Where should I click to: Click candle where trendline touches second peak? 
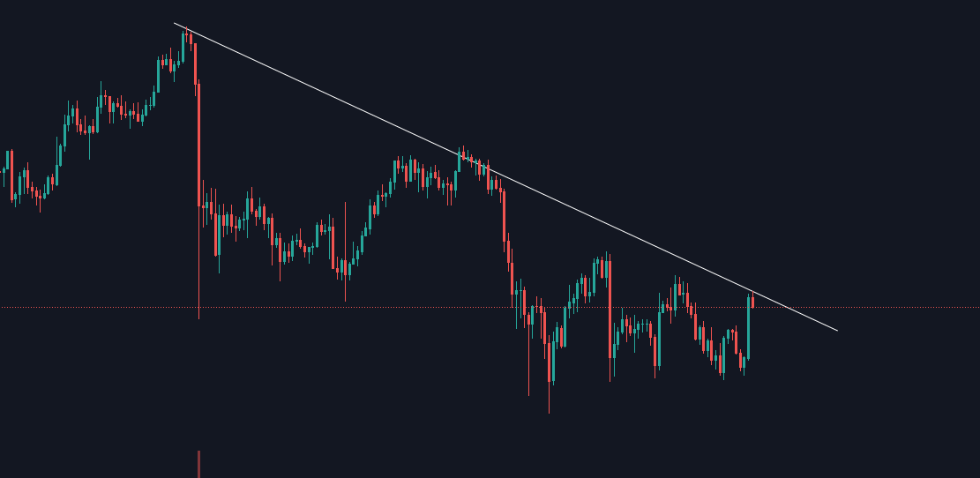(x=460, y=157)
